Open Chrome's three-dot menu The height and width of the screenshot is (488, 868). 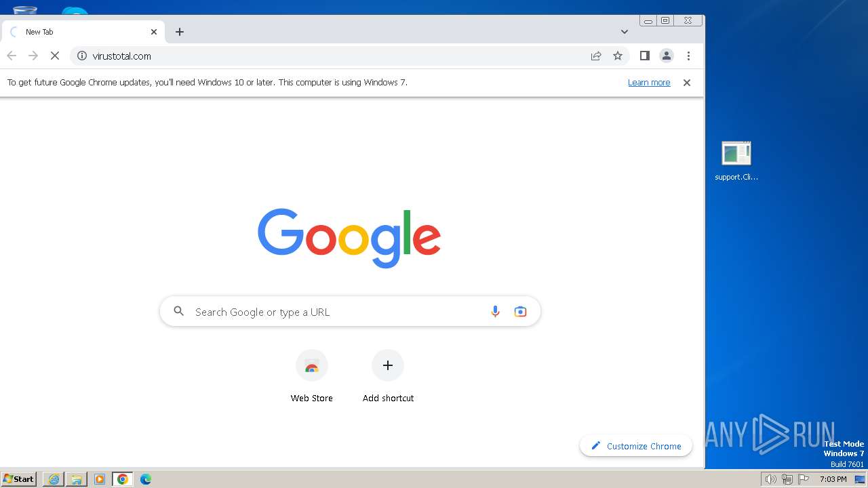coord(688,56)
